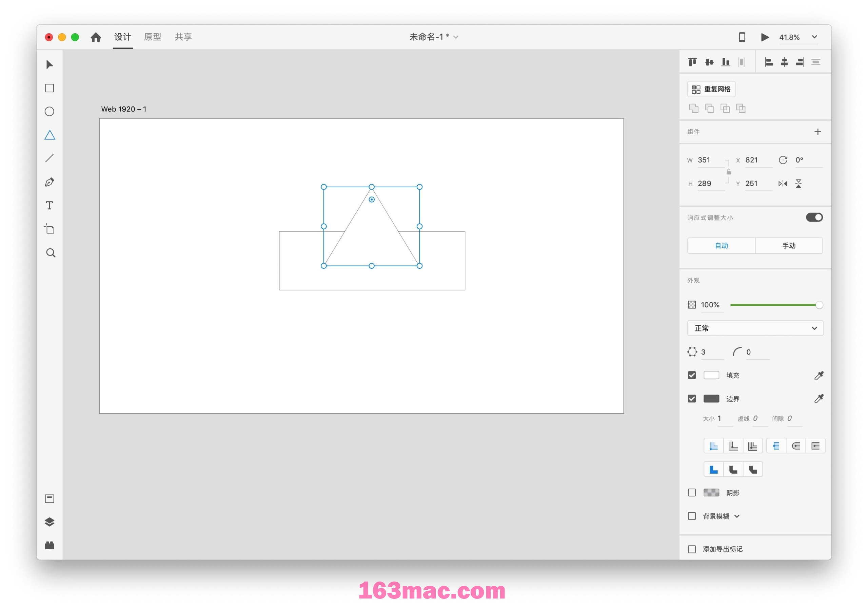Open the mobile device preview icon
This screenshot has height=608, width=868.
click(x=742, y=37)
